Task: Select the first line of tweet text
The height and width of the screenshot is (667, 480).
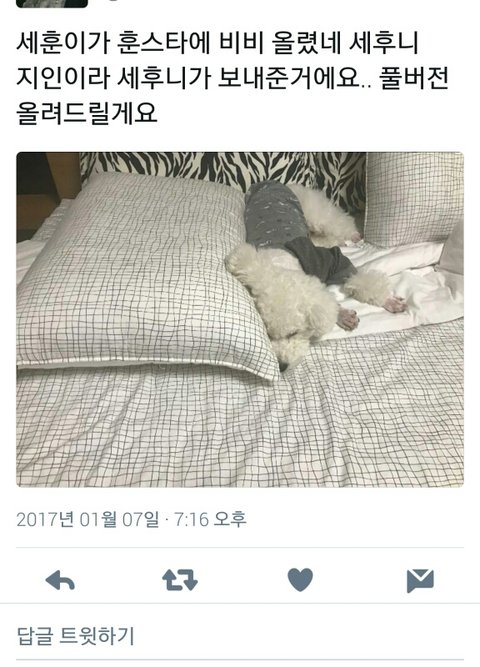Action: pyautogui.click(x=218, y=44)
